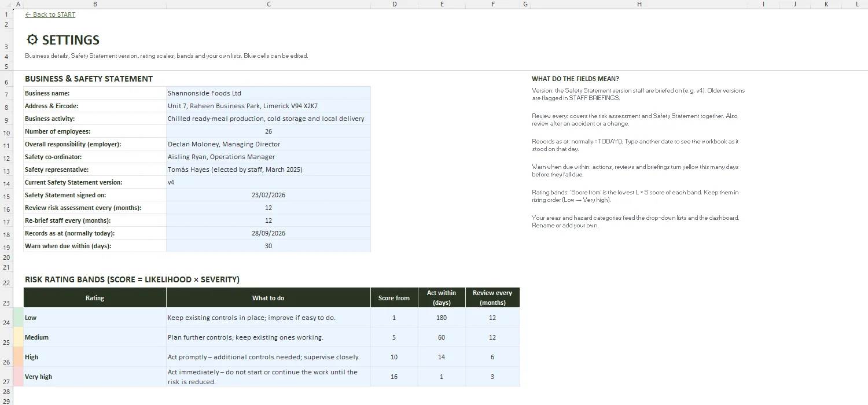The width and height of the screenshot is (868, 405).
Task: Select the Safety Statement version cell v4
Action: (x=268, y=182)
